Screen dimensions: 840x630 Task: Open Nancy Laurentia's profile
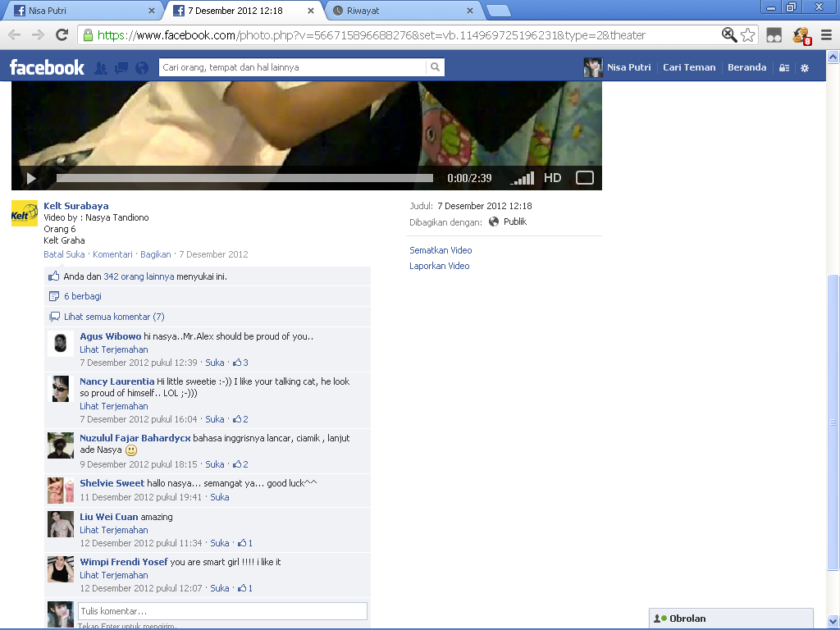(x=116, y=381)
